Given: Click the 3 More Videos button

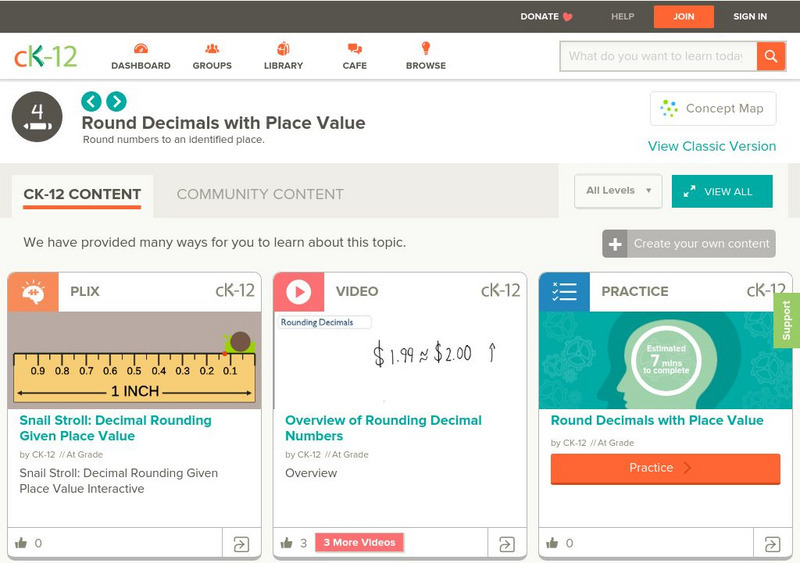Looking at the screenshot, I should (359, 543).
